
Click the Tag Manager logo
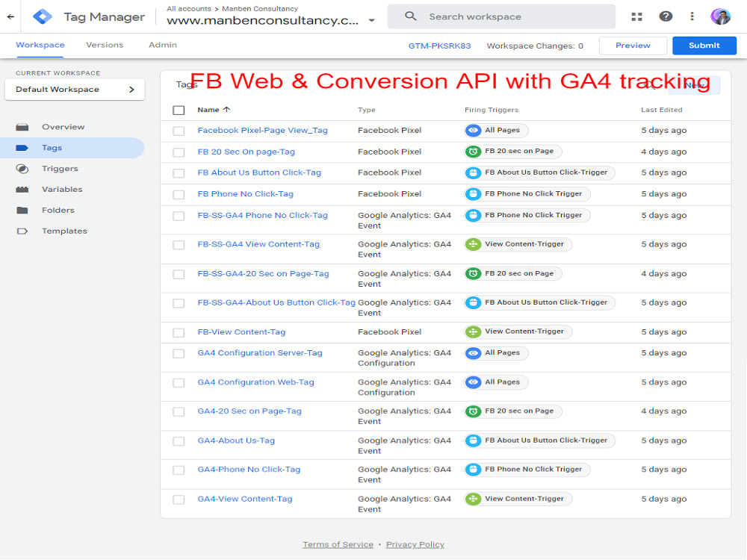point(43,16)
